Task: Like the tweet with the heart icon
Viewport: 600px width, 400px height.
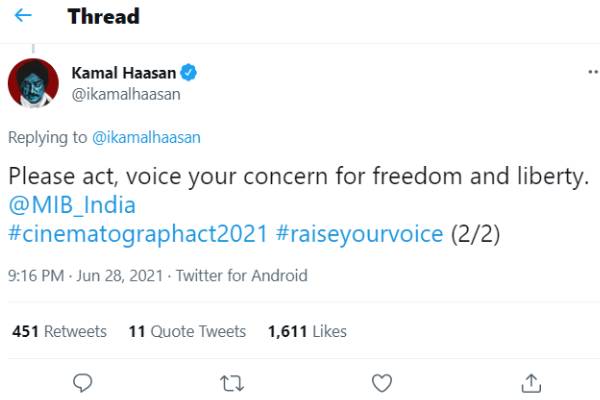Action: pos(382,383)
